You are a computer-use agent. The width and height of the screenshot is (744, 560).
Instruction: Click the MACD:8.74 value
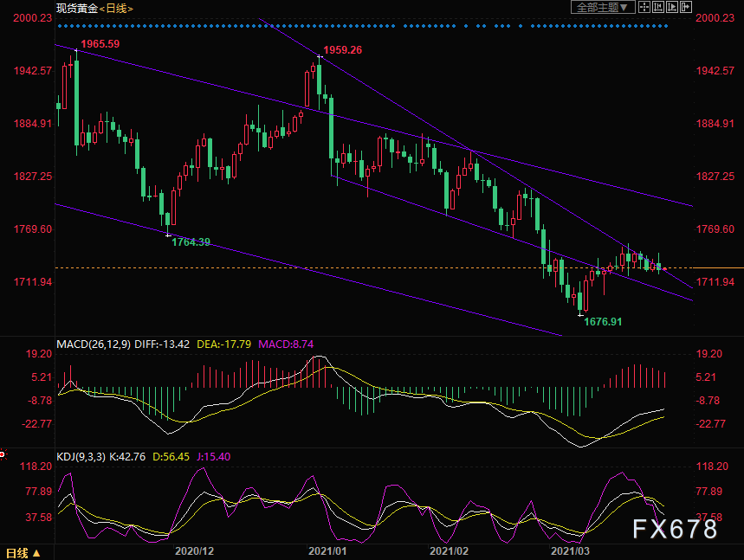tap(286, 344)
